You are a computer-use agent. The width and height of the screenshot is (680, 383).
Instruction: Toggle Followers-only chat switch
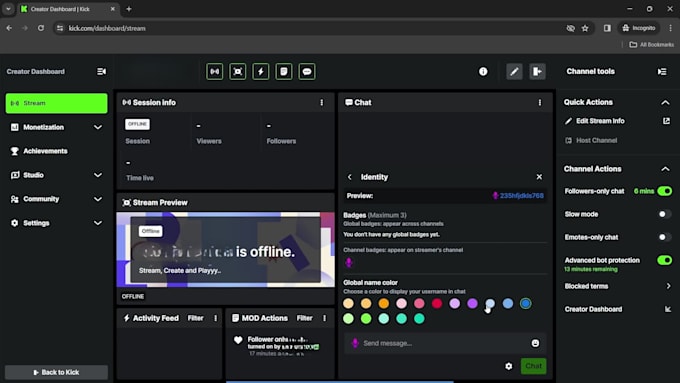point(664,191)
